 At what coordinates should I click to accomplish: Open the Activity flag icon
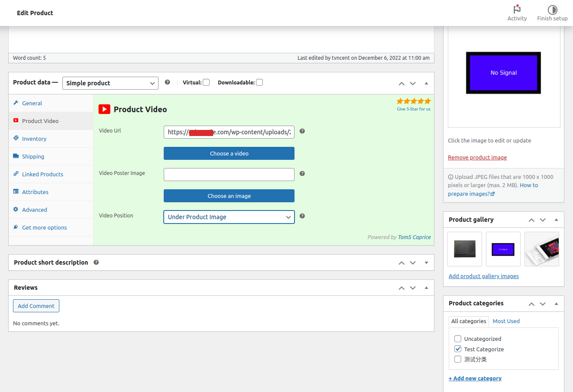(x=517, y=10)
